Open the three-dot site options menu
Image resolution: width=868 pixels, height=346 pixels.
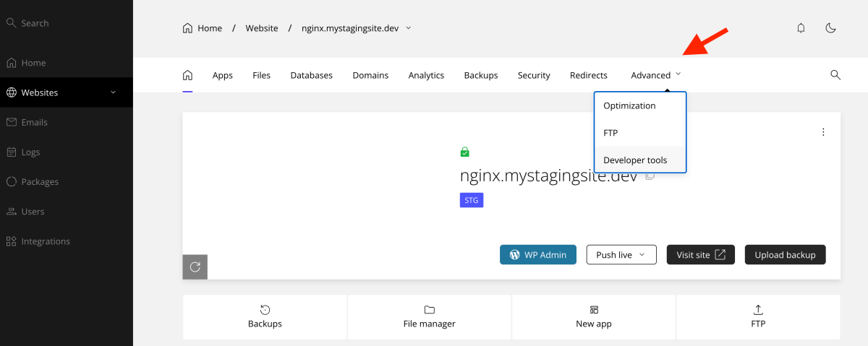pos(823,132)
